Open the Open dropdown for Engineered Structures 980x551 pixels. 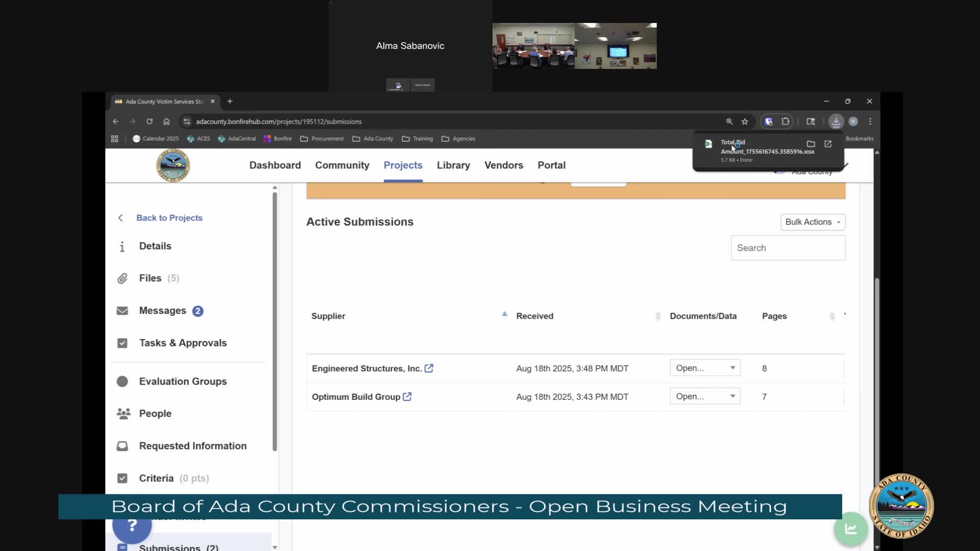pyautogui.click(x=704, y=367)
